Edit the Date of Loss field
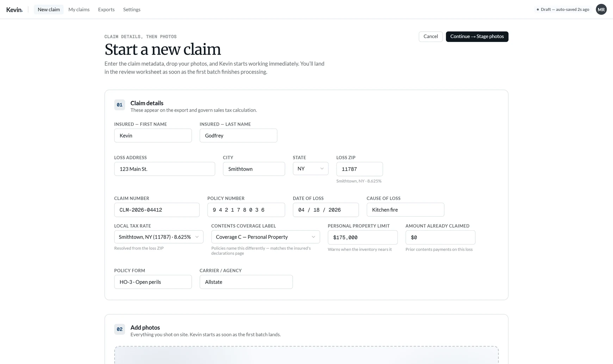The width and height of the screenshot is (613, 364). tap(326, 210)
